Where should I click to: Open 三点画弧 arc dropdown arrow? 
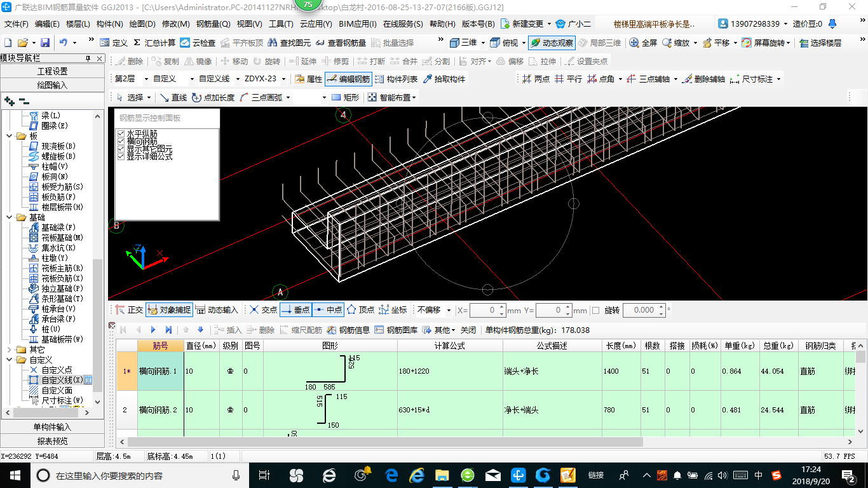tap(288, 97)
